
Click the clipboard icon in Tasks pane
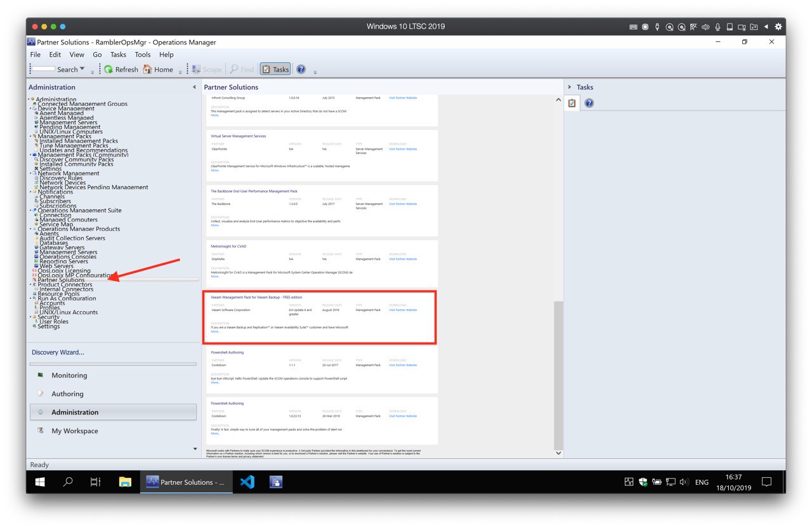click(572, 103)
